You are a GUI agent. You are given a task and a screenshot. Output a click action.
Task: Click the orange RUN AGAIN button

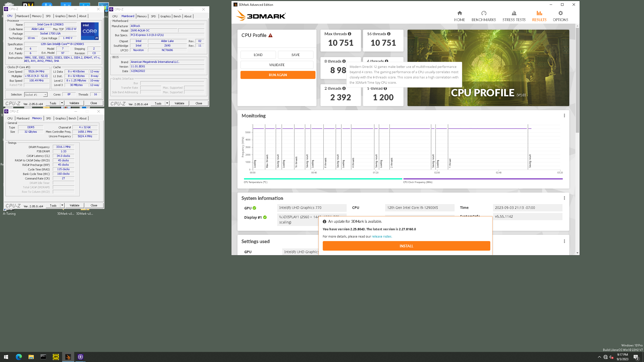click(x=278, y=75)
